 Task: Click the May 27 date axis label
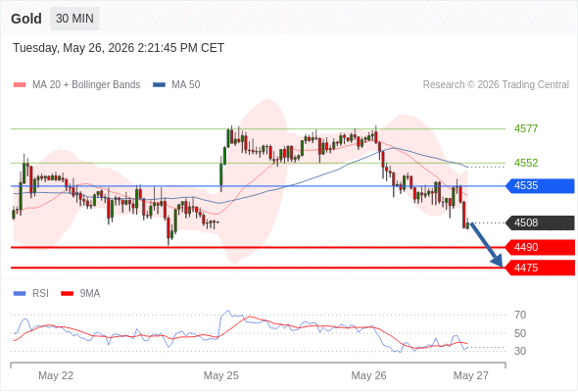471,375
